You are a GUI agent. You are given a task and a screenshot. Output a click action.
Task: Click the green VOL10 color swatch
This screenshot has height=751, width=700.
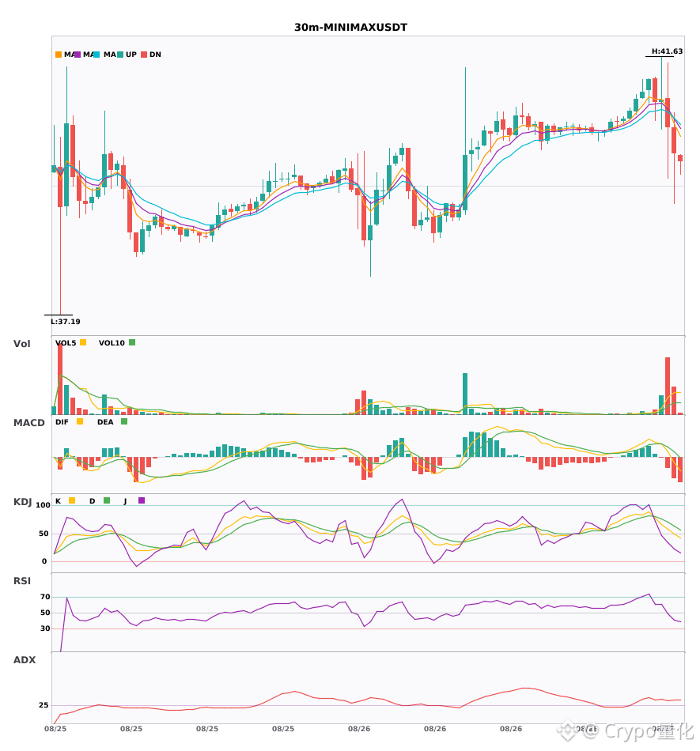click(132, 342)
